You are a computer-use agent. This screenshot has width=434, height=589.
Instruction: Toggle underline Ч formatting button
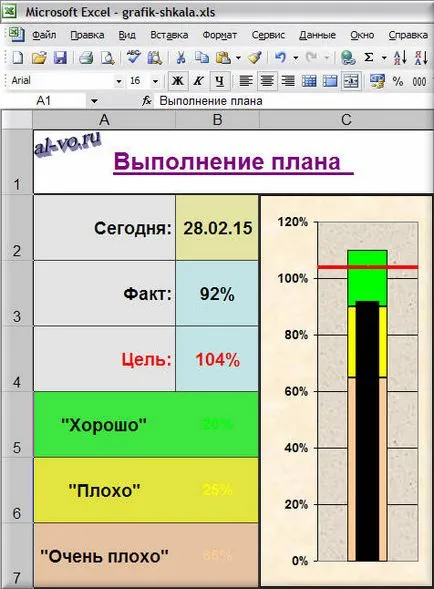pyautogui.click(x=219, y=81)
